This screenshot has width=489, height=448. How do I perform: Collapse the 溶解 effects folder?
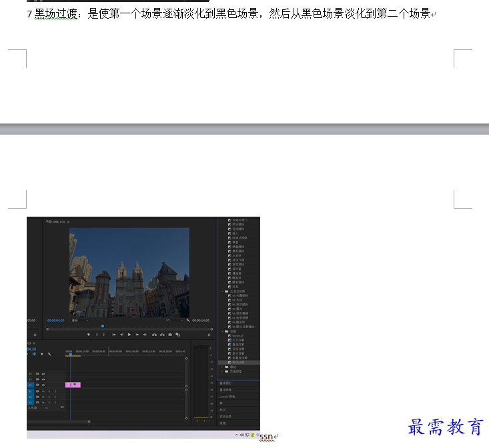pos(222,331)
